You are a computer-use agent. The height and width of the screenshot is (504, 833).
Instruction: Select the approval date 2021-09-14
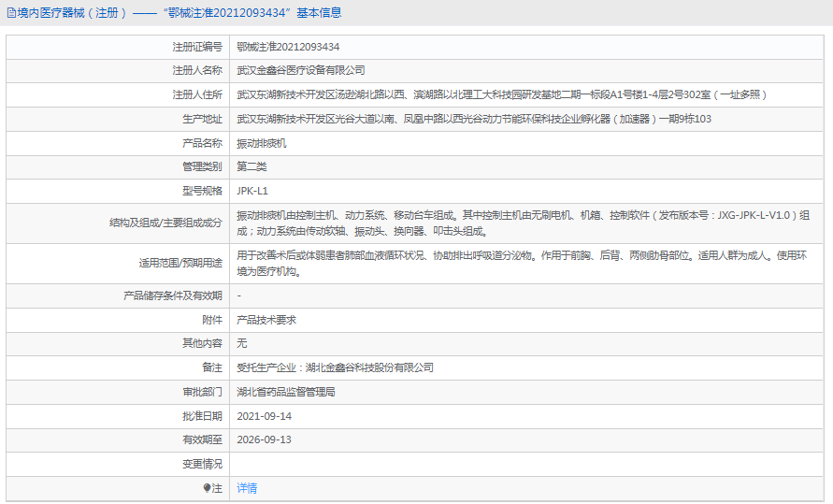coord(264,416)
